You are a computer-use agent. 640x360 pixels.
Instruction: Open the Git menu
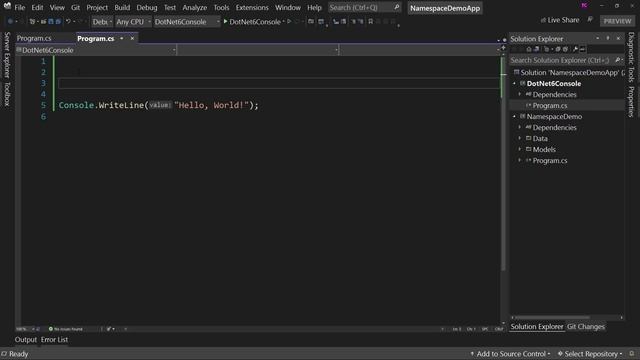click(x=75, y=7)
